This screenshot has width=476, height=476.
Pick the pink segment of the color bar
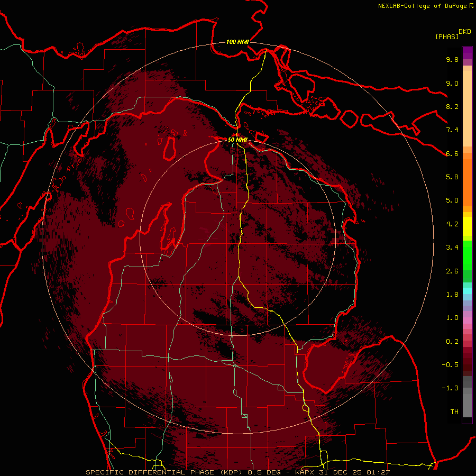[x=467, y=321]
